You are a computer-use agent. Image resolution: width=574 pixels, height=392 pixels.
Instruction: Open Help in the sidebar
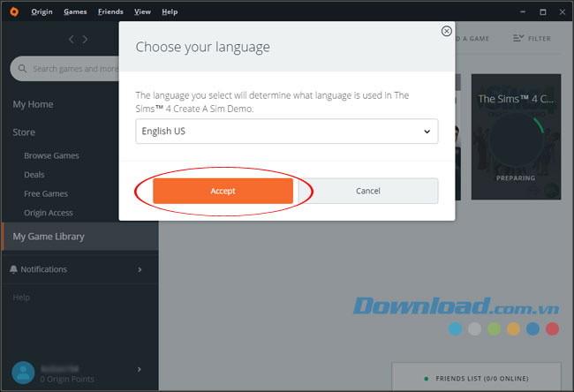(x=21, y=298)
